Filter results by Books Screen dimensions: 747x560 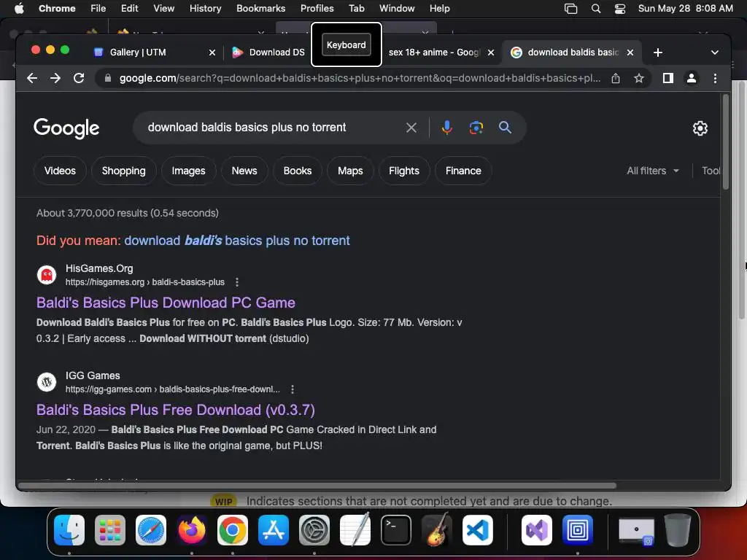coord(298,171)
